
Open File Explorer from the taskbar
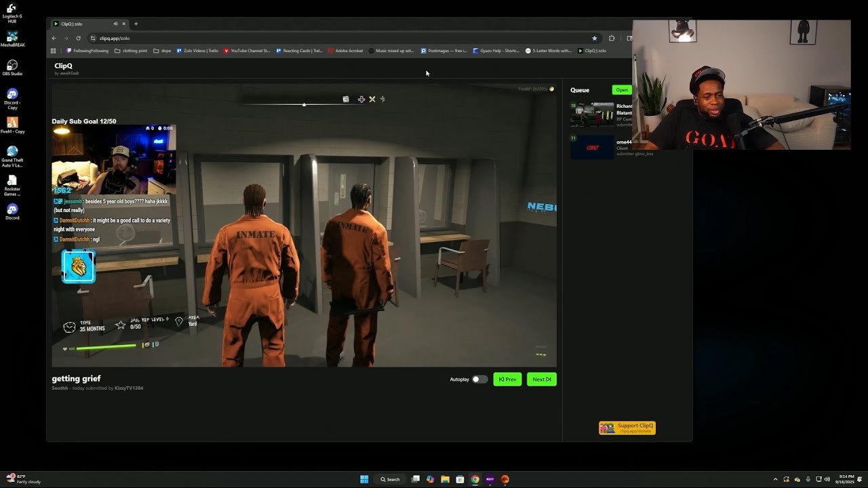point(445,479)
